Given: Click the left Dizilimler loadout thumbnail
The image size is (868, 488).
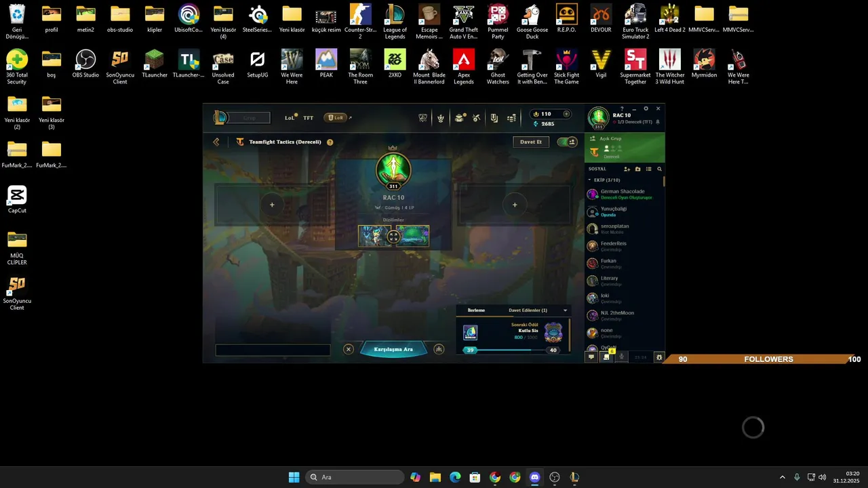Looking at the screenshot, I should [375, 236].
